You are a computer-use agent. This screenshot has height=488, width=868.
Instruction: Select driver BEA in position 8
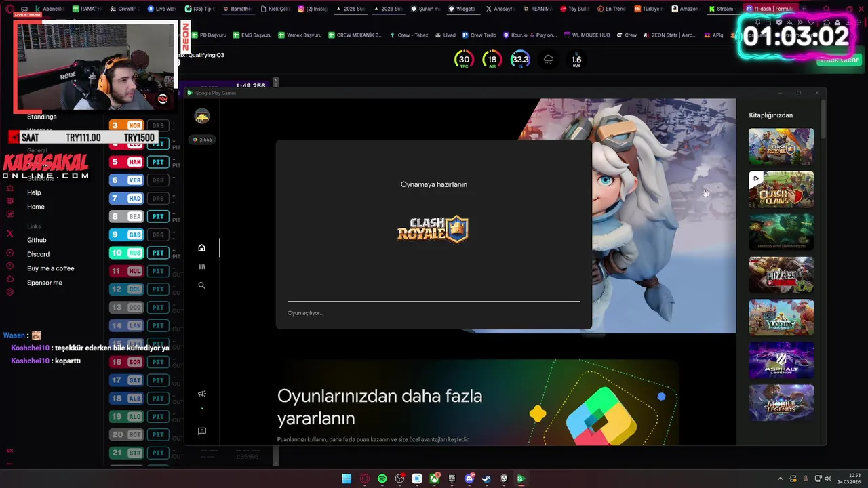[126, 217]
